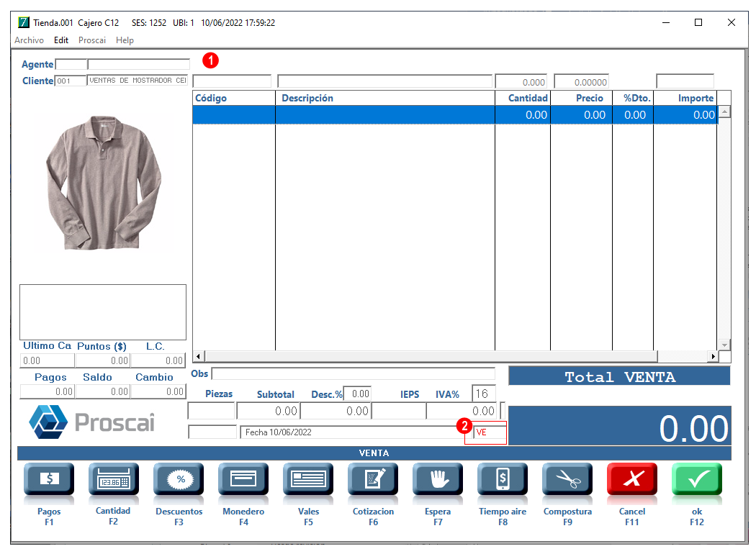756x554 pixels.
Task: Open the Edit menu
Action: click(x=60, y=40)
